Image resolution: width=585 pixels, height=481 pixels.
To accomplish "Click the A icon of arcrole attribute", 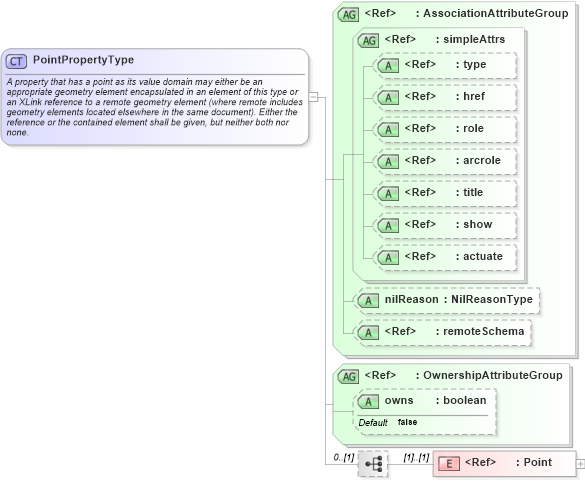I will tap(388, 162).
